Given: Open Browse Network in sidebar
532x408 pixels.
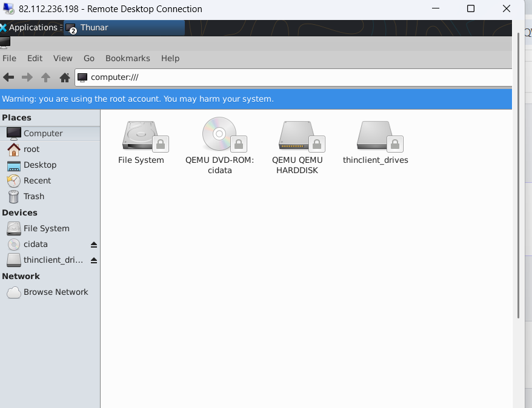Looking at the screenshot, I should (50, 292).
